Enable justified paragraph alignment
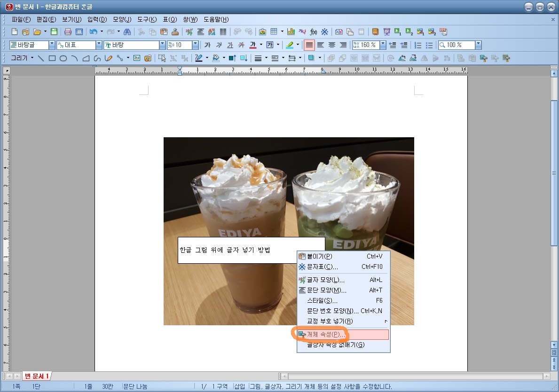559x392 pixels. (309, 45)
